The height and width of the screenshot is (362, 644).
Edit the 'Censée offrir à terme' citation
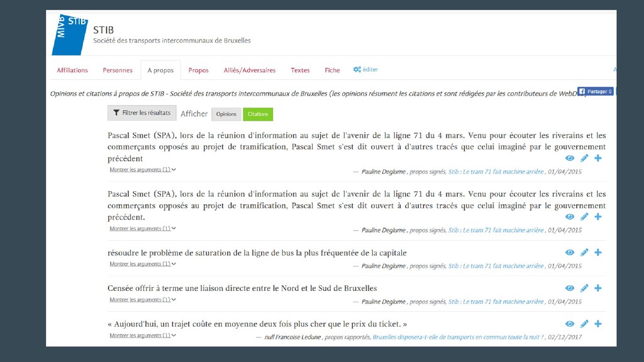click(584, 288)
